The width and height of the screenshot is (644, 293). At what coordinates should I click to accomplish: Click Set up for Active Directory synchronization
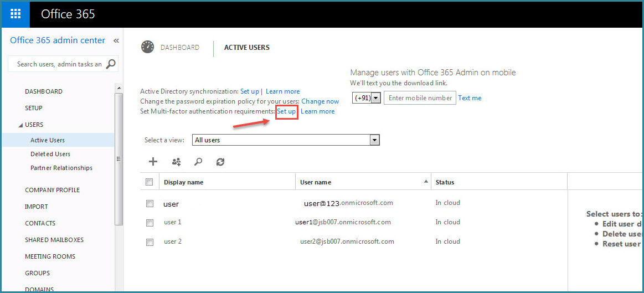coord(250,91)
